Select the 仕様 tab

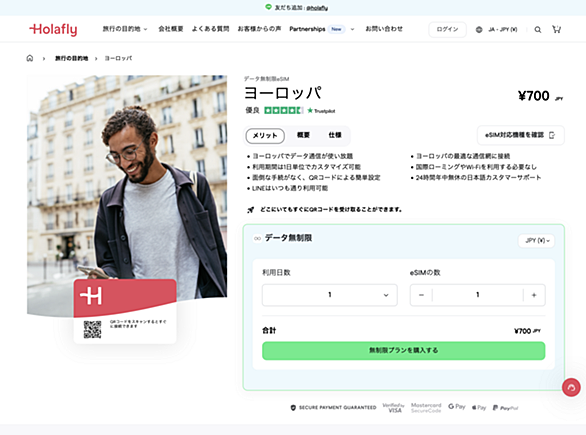point(334,135)
